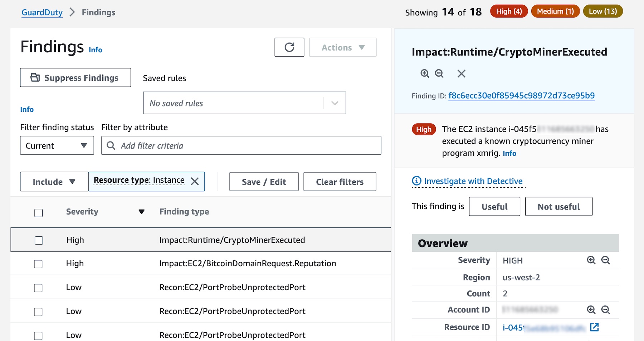Check the BitcoinDomainRequest.Reputation finding checkbox

(38, 264)
